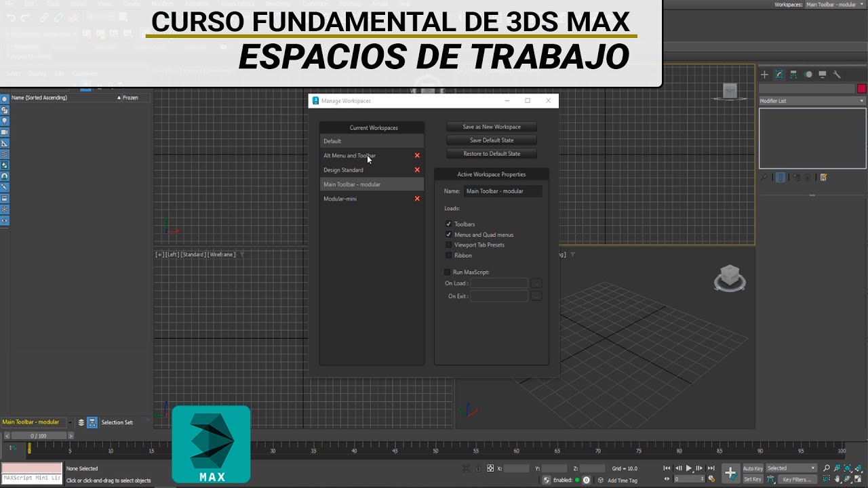Click Restore to Default State button

click(x=492, y=154)
